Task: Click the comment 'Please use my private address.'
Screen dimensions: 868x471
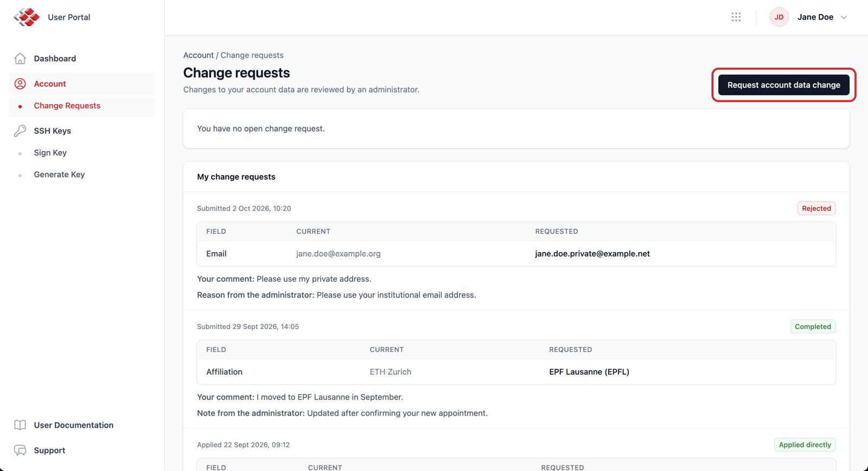Action: (x=314, y=279)
